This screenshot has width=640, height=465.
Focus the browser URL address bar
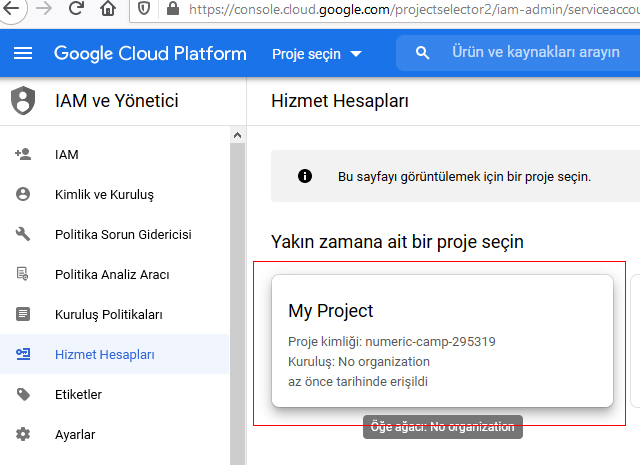pyautogui.click(x=384, y=9)
